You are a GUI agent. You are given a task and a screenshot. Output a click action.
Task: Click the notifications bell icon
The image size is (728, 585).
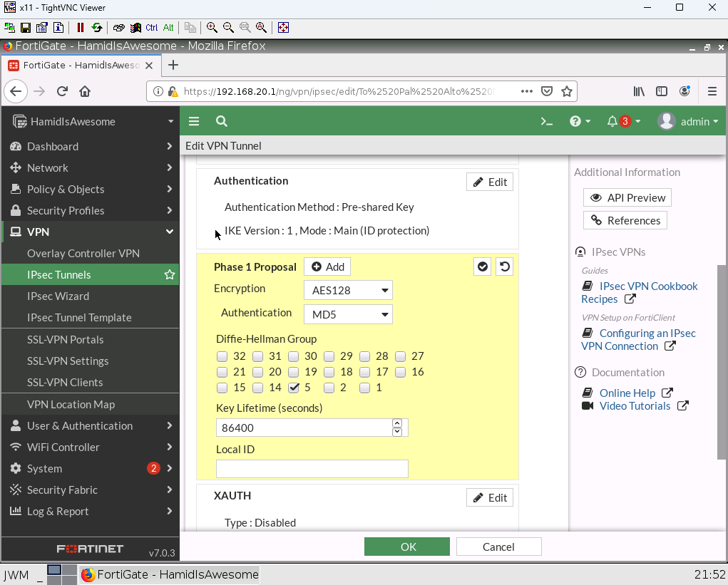[612, 121]
